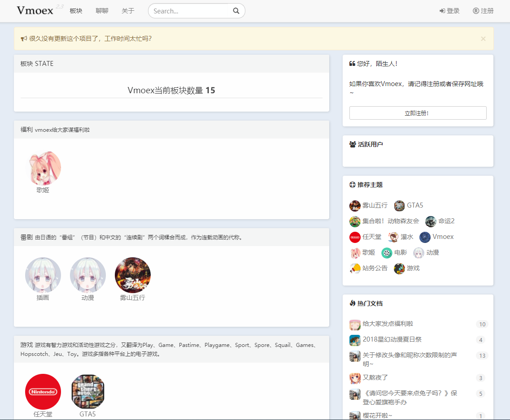510x420 pixels.
Task: Dismiss the yellow announcement banner
Action: (x=483, y=39)
